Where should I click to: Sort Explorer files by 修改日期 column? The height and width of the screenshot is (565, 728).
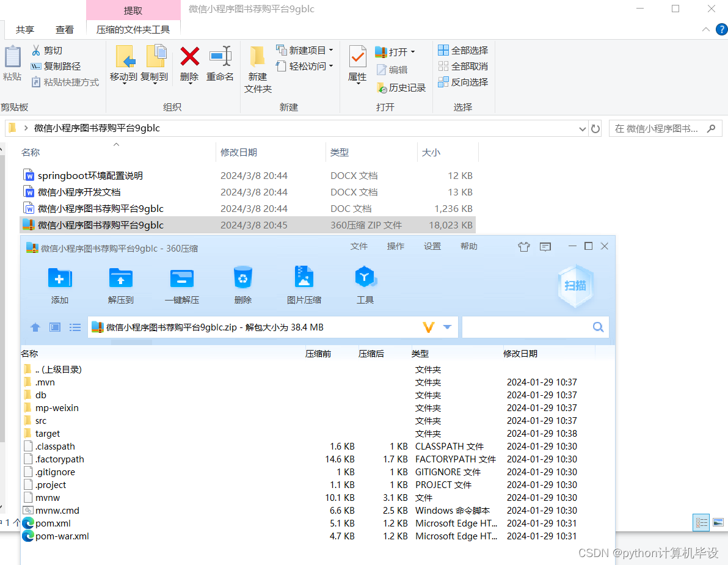[239, 152]
